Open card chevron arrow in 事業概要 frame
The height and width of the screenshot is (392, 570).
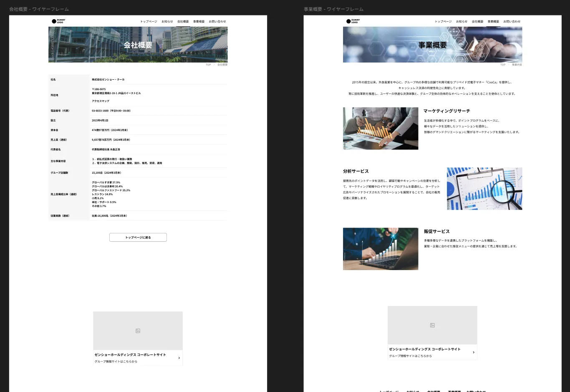[x=474, y=352]
